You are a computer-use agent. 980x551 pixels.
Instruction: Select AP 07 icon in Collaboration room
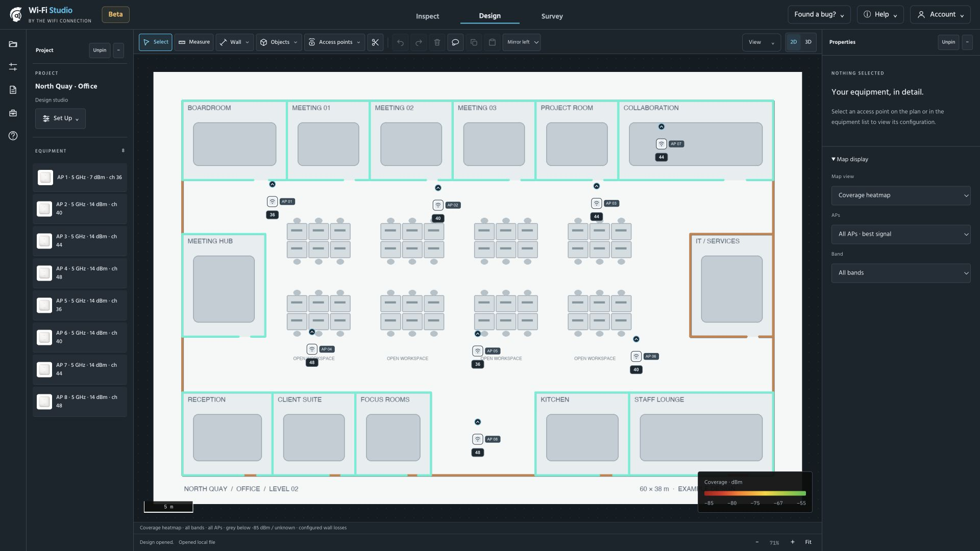(x=661, y=144)
